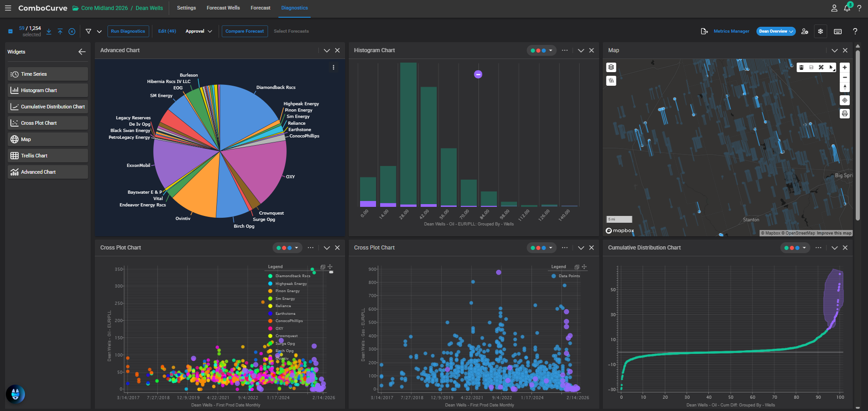Click the map zoom in plus button
868x411 pixels.
tap(844, 67)
